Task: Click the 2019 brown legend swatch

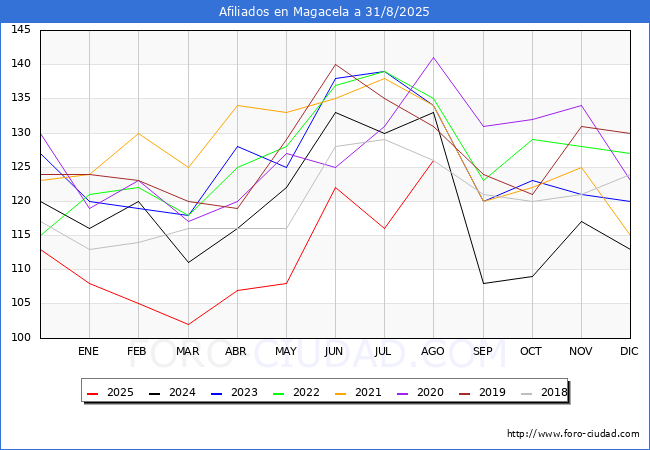Action: tap(465, 393)
